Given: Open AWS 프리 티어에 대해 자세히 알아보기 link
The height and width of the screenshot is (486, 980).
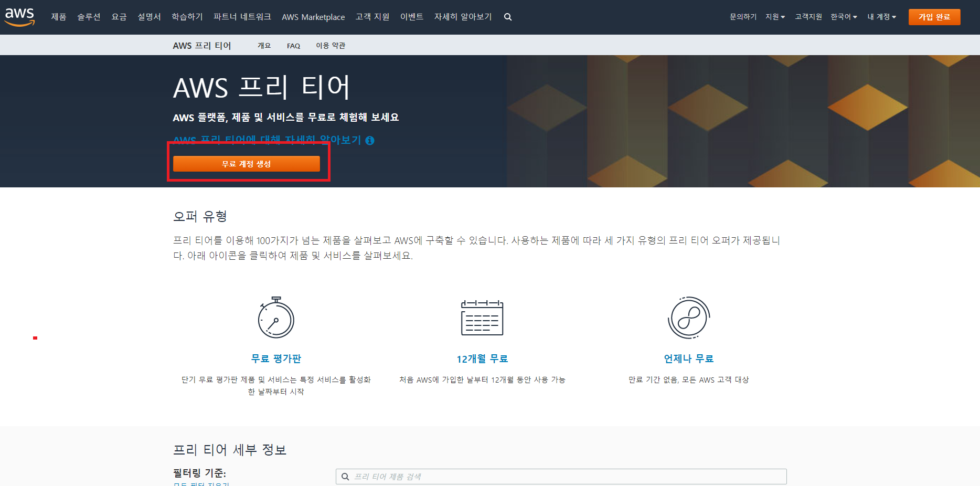Looking at the screenshot, I should pyautogui.click(x=267, y=140).
